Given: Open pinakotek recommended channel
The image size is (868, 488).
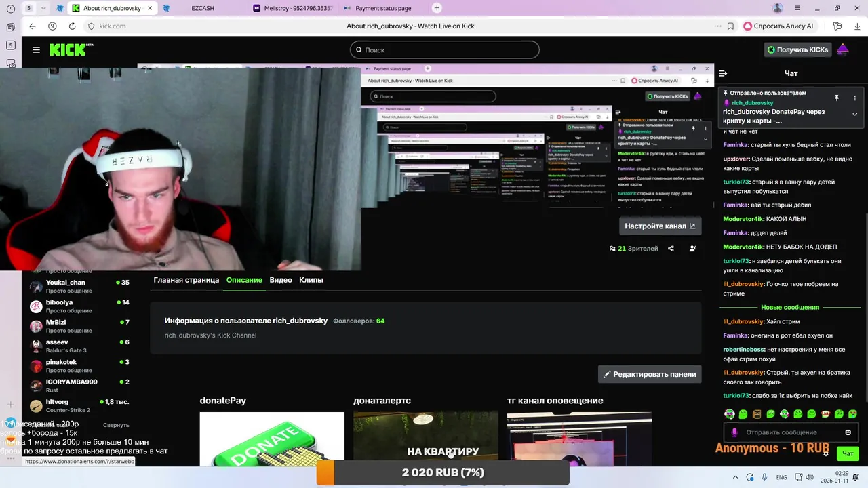Looking at the screenshot, I should pos(79,366).
